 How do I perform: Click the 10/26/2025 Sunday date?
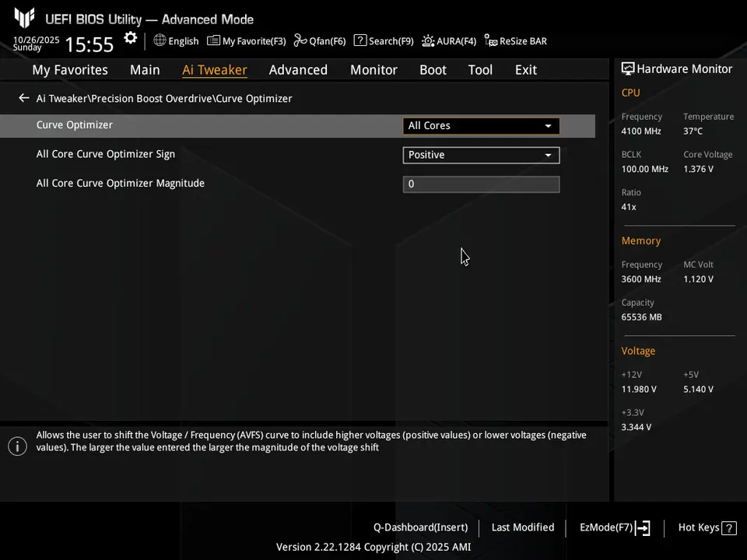pyautogui.click(x=37, y=44)
